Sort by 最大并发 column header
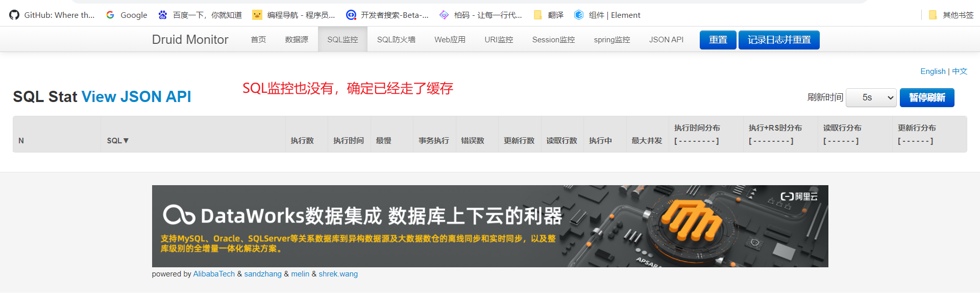Screen dimensions: 980x303 [x=647, y=134]
